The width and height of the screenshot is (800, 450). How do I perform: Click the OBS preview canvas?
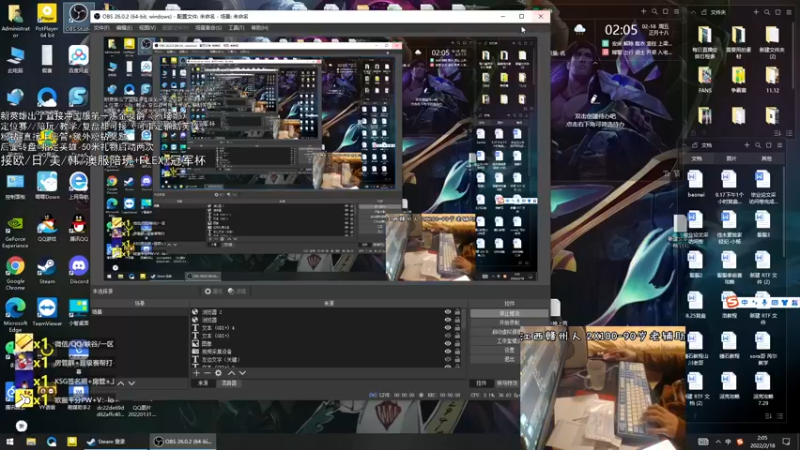coord(320,158)
